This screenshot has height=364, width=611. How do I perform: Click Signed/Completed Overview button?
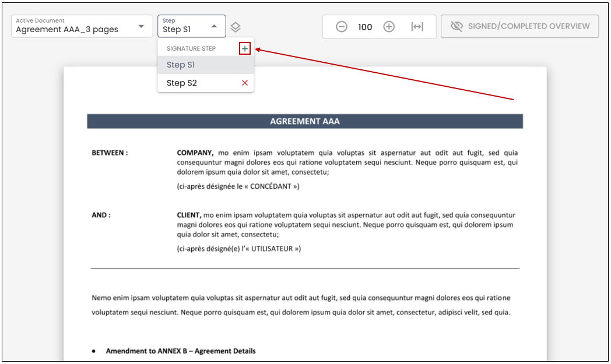(520, 26)
